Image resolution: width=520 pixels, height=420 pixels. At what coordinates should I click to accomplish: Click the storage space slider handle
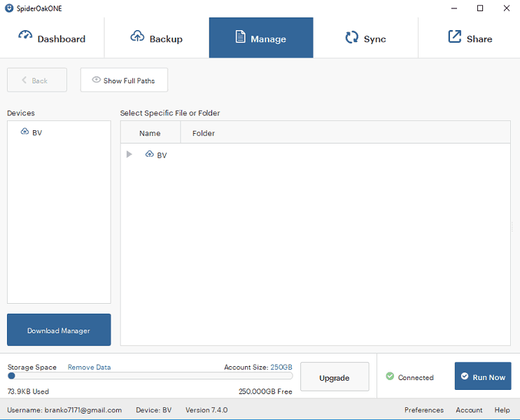pos(12,376)
